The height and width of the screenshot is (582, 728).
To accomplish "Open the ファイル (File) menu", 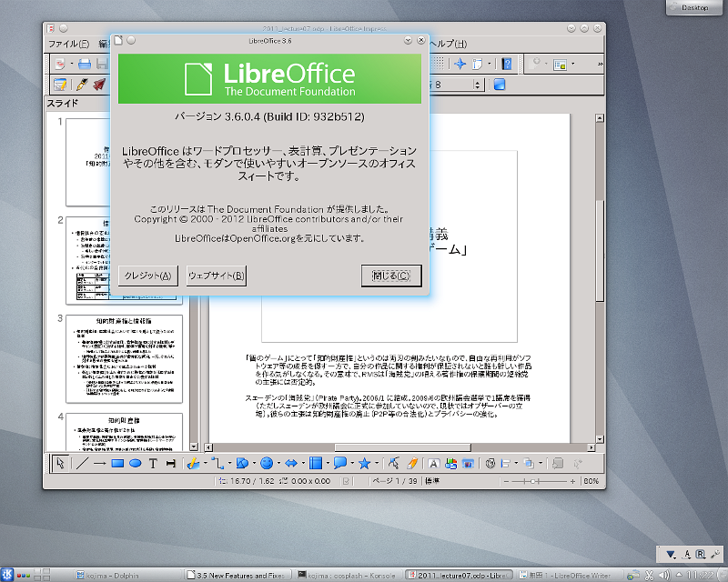I will pyautogui.click(x=69, y=44).
